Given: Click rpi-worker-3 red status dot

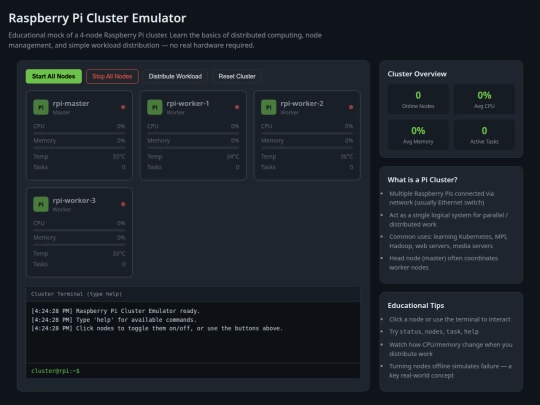Looking at the screenshot, I should coord(123,204).
